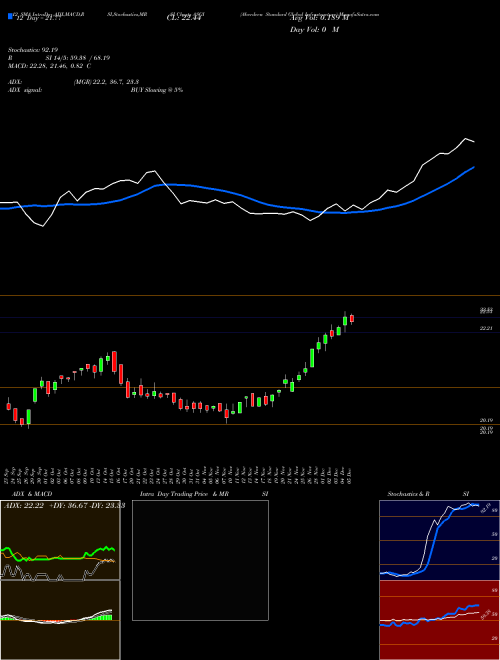Click the blue stochastics chart panel

click(x=439, y=540)
